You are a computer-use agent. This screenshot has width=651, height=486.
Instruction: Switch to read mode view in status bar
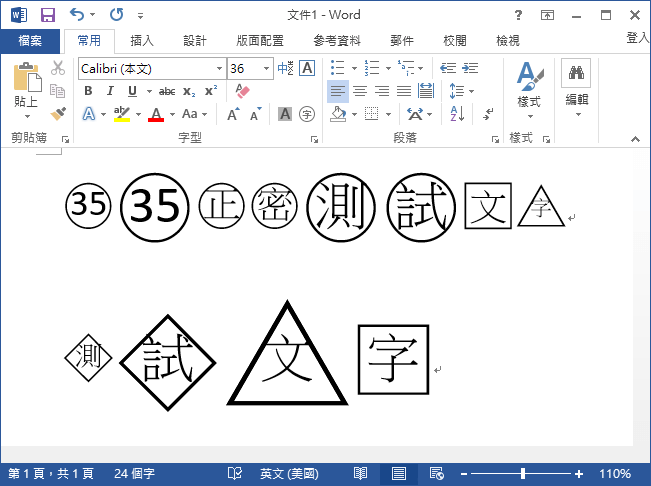click(x=360, y=473)
